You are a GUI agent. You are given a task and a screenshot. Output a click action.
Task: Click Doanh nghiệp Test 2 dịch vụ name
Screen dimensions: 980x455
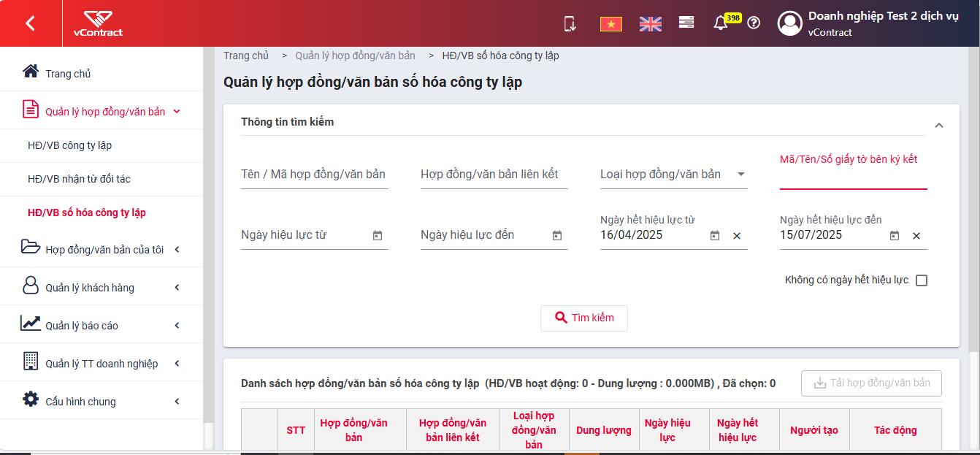point(884,16)
